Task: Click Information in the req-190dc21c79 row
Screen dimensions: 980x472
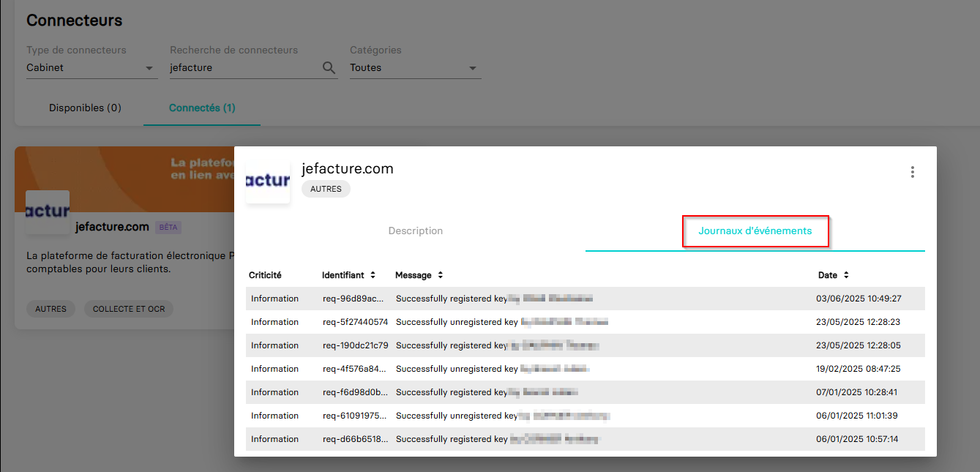Action: [x=274, y=345]
